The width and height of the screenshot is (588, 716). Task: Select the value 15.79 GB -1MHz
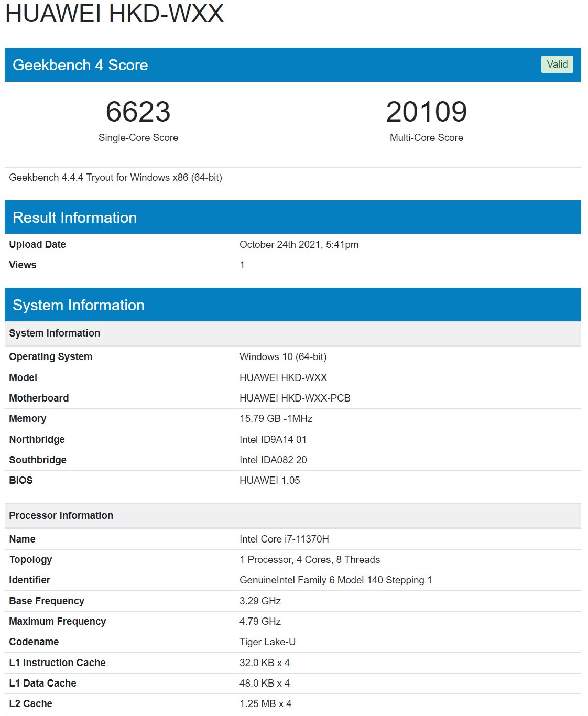(x=276, y=418)
